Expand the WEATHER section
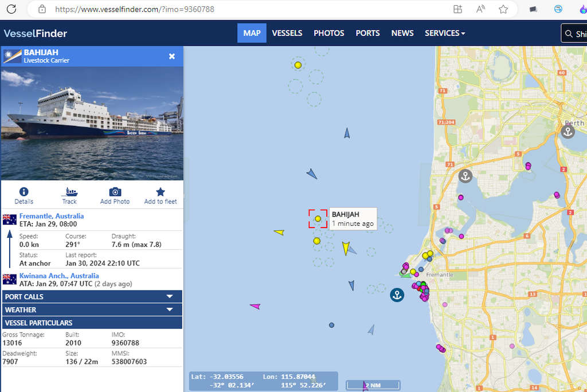 (x=92, y=309)
